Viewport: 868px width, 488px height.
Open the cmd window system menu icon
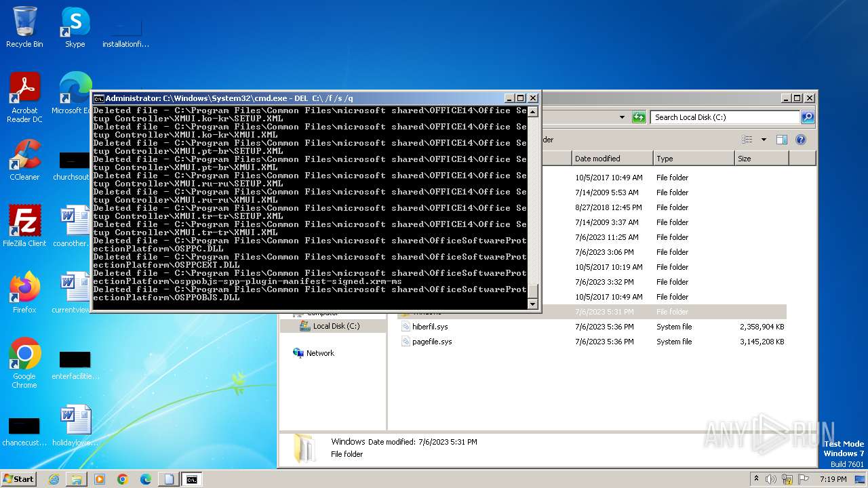[99, 98]
